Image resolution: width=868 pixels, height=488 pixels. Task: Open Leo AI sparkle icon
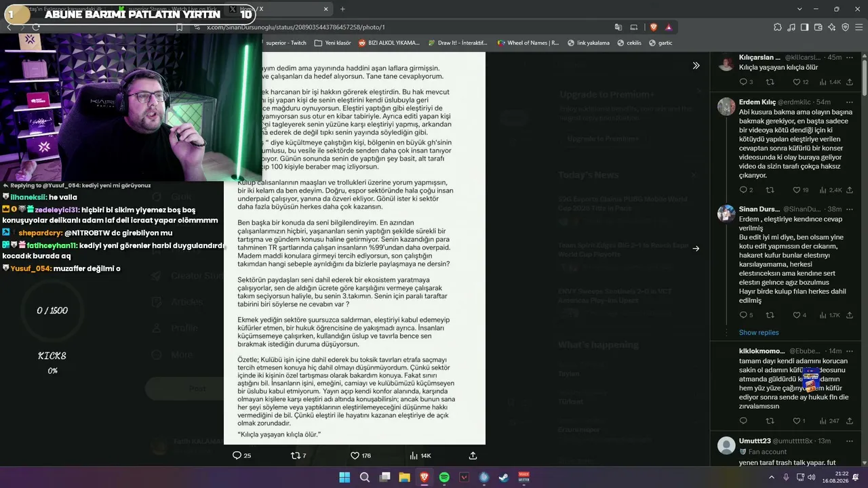click(831, 27)
